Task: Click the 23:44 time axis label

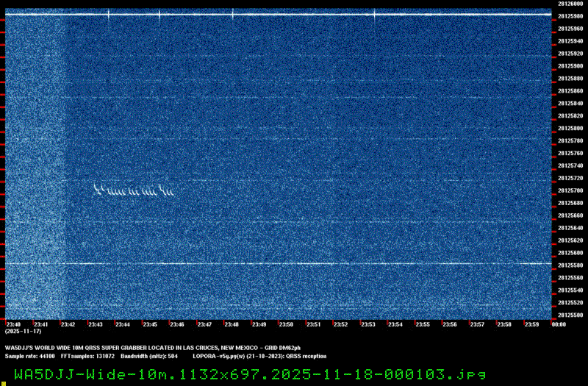Action: click(x=123, y=324)
